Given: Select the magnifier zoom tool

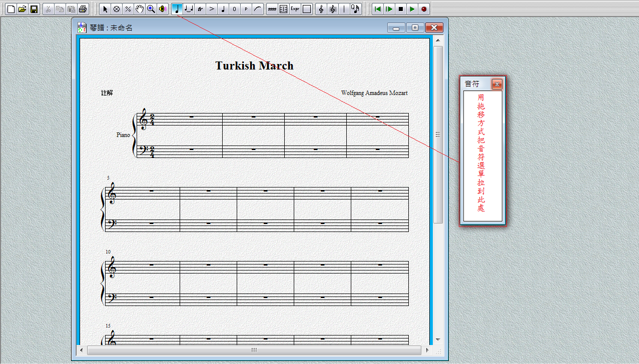Looking at the screenshot, I should [151, 9].
